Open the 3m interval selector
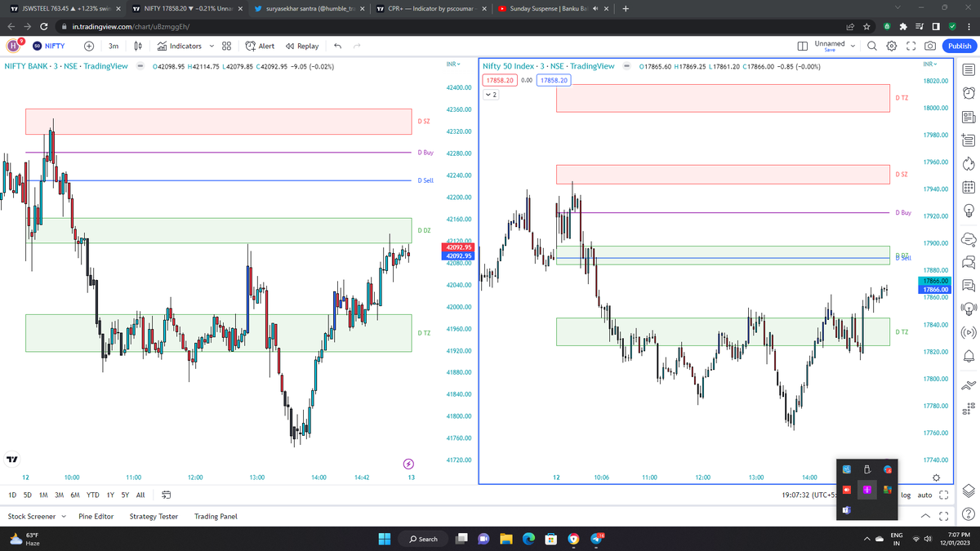Screen dimensions: 980x551 point(114,46)
